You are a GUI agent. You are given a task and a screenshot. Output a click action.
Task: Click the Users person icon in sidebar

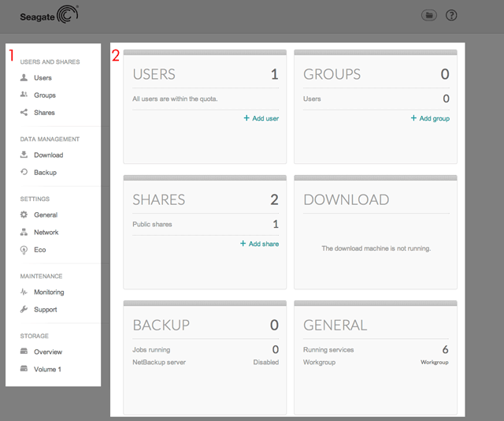coord(24,78)
